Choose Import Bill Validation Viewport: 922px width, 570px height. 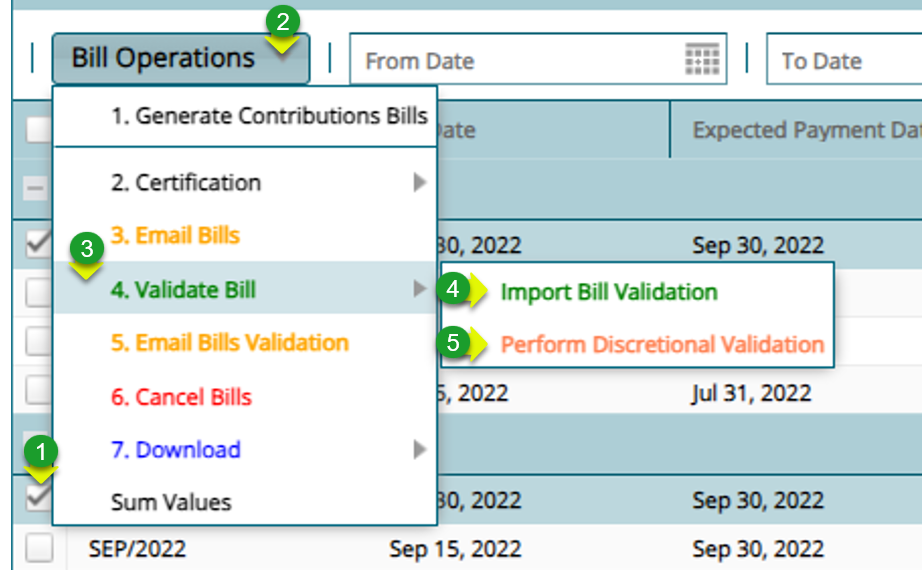pyautogui.click(x=637, y=292)
